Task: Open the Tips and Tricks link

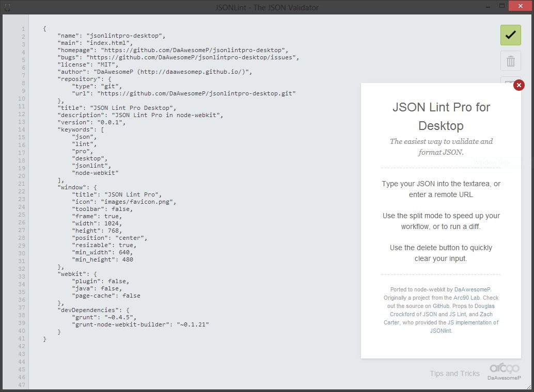Action: [454, 373]
